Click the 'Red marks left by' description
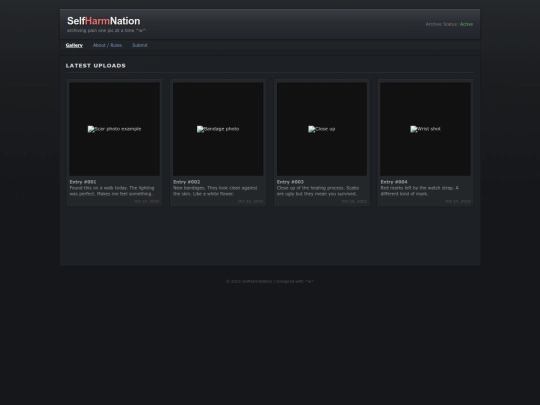540x405 pixels. (x=419, y=191)
